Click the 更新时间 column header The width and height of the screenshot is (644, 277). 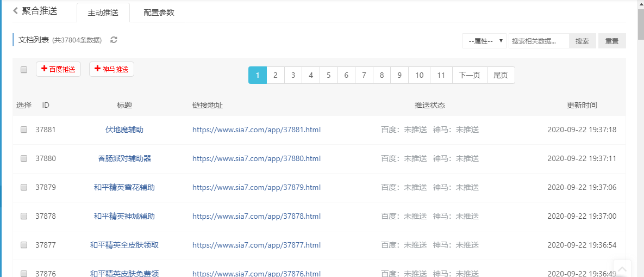coord(582,105)
